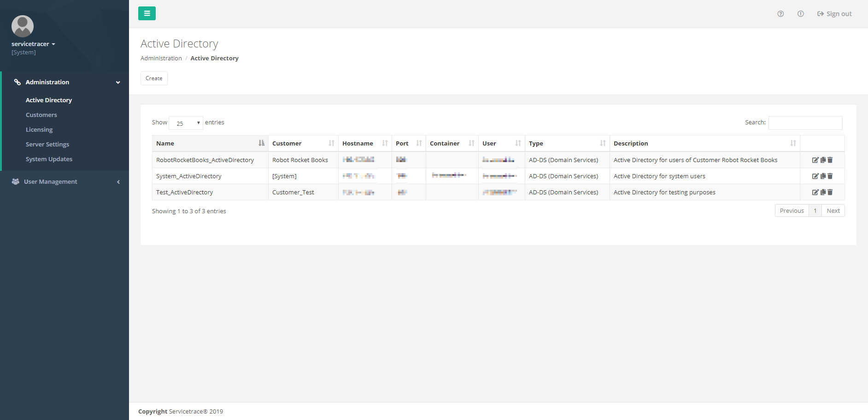Sort table by Description column

[x=705, y=143]
